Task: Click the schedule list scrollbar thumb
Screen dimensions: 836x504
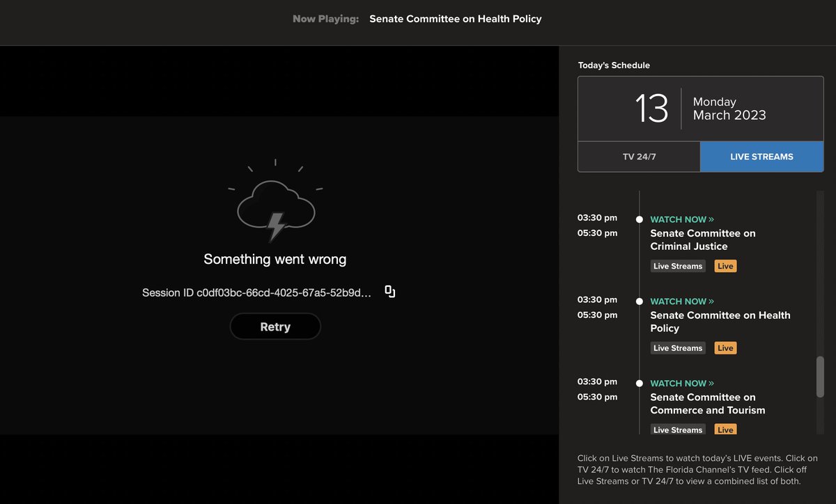Action: (x=820, y=377)
